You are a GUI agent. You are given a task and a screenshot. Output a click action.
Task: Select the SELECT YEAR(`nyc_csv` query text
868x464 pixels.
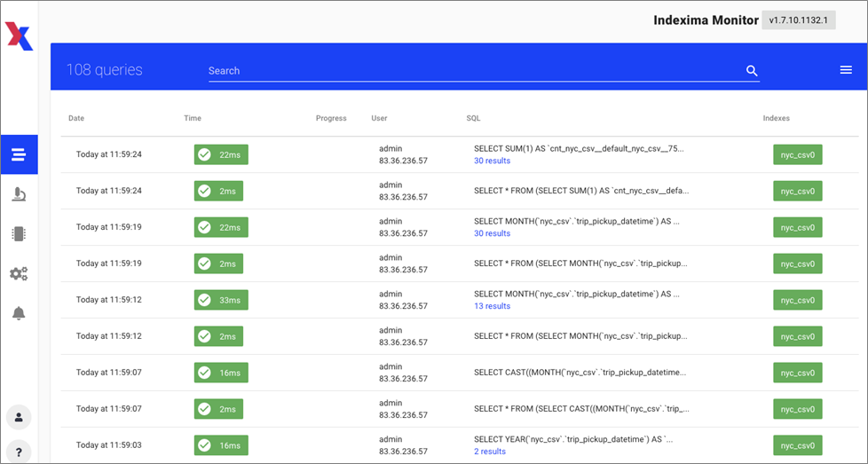coord(573,439)
